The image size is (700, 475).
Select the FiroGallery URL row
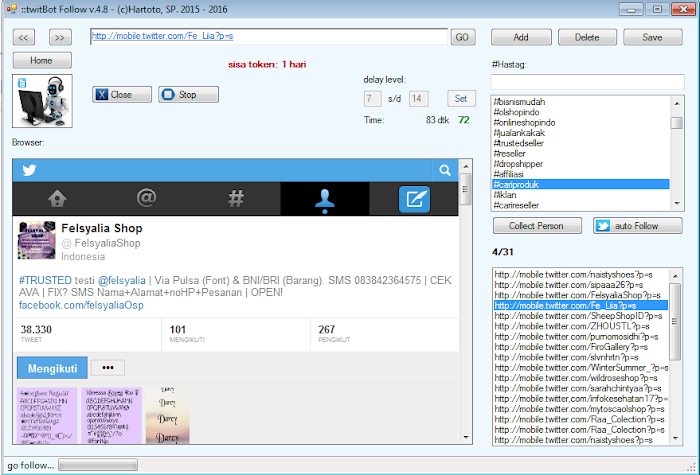pyautogui.click(x=581, y=347)
